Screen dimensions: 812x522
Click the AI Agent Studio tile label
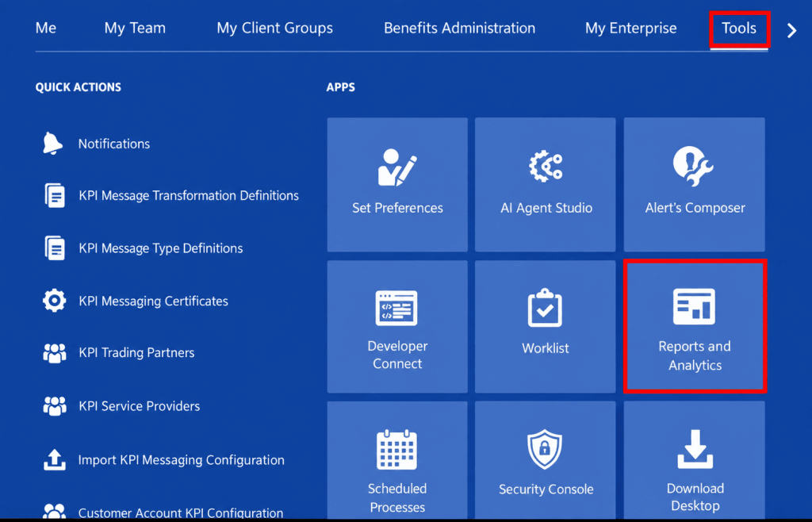tap(546, 208)
